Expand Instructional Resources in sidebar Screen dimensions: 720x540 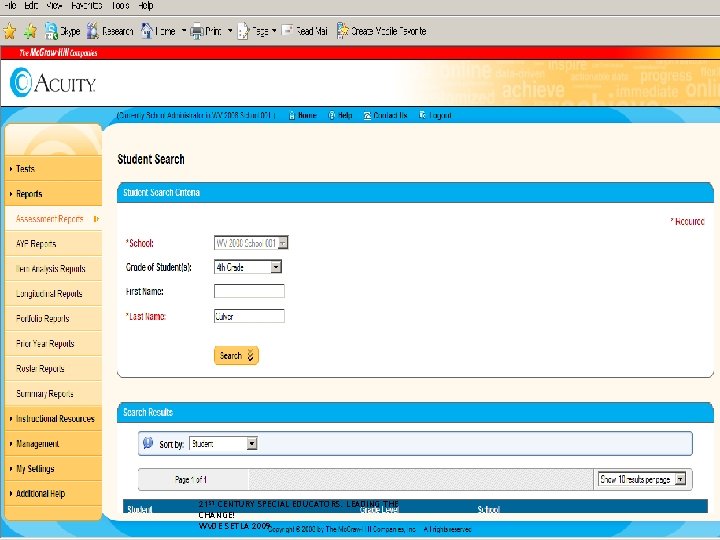53,419
